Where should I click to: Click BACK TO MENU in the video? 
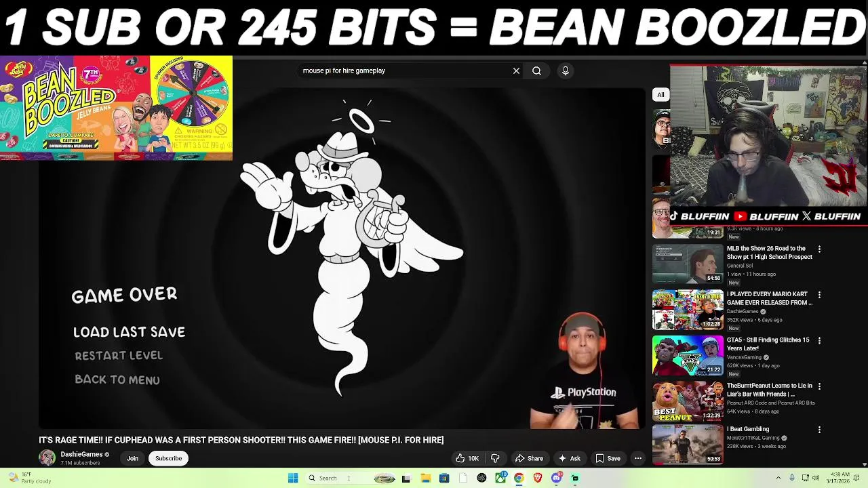[117, 380]
